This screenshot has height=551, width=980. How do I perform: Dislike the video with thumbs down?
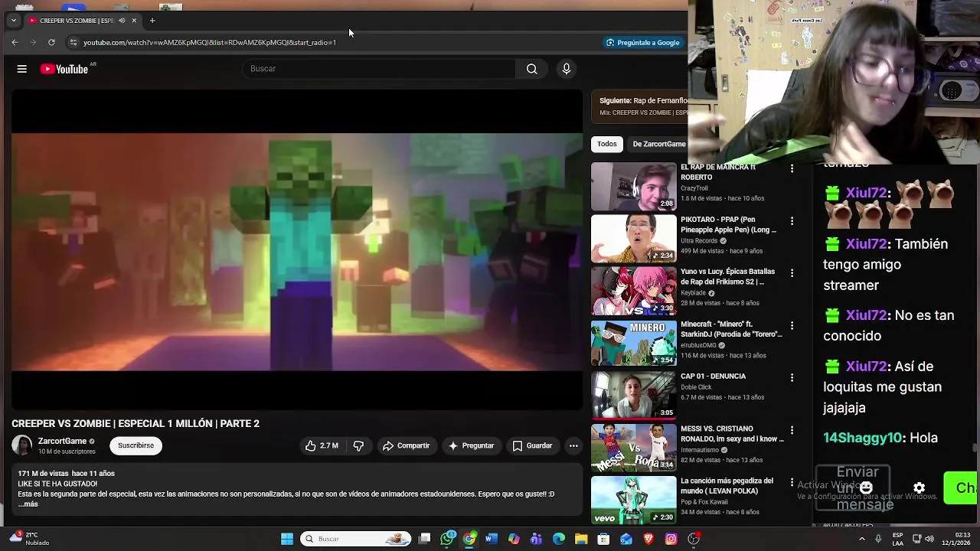[358, 445]
